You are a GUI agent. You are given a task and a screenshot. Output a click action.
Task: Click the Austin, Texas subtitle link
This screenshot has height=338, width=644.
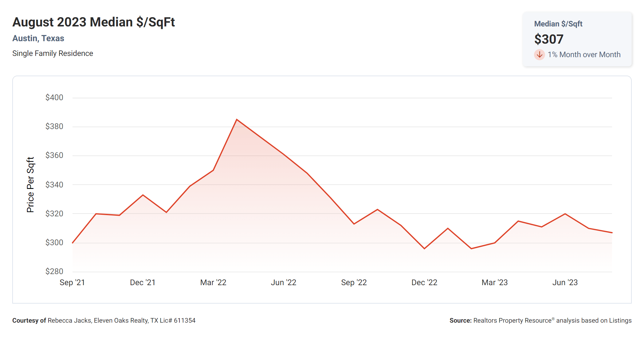38,38
